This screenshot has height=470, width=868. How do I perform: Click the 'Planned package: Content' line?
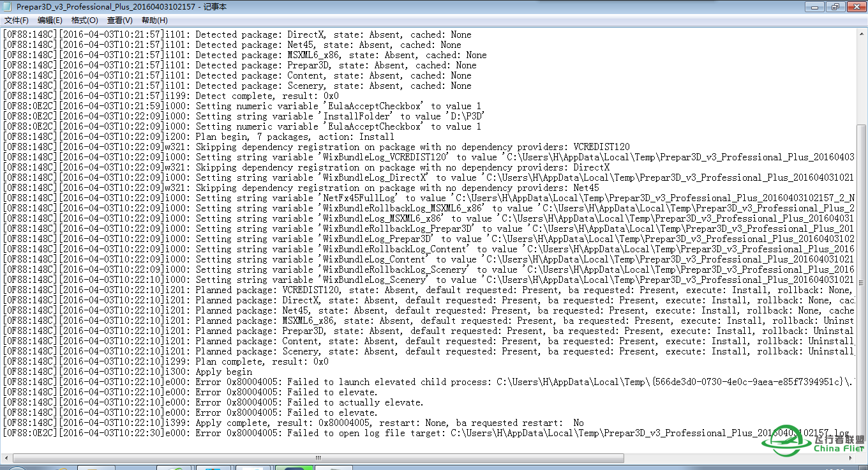429,341
